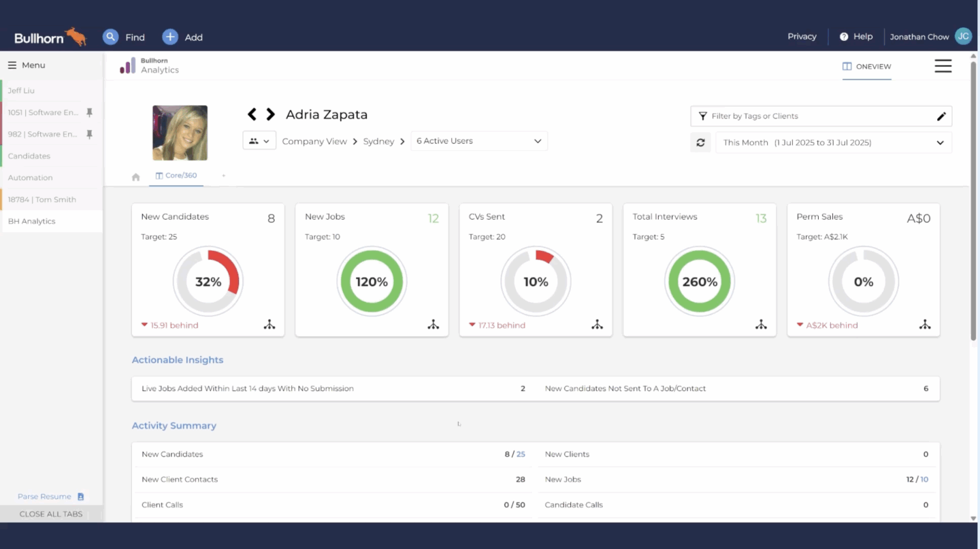
Task: Expand the 6 Active Users dropdown
Action: [x=478, y=142]
